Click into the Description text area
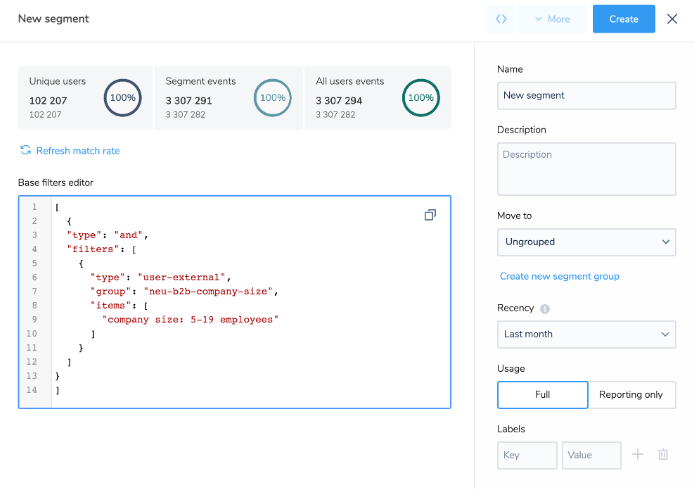 [x=586, y=169]
